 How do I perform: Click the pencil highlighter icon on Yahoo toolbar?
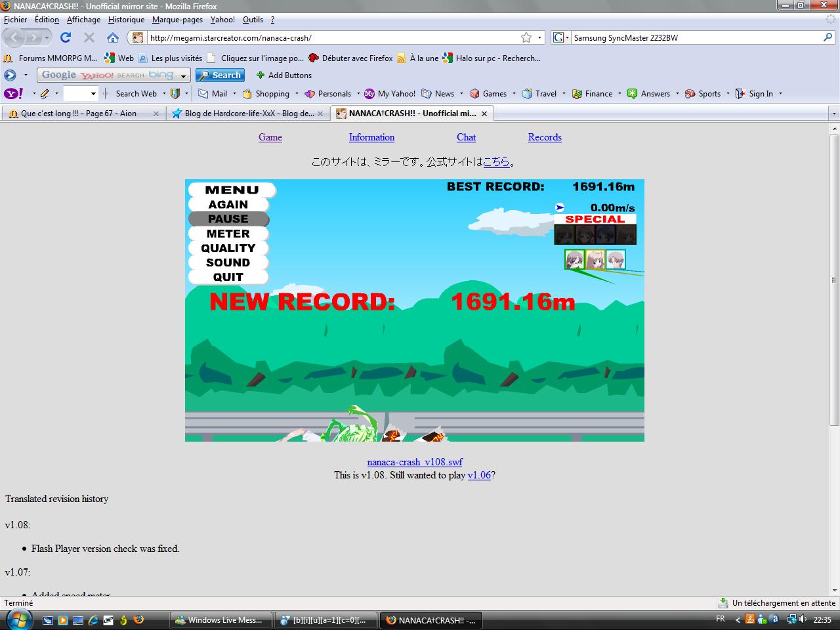[45, 94]
